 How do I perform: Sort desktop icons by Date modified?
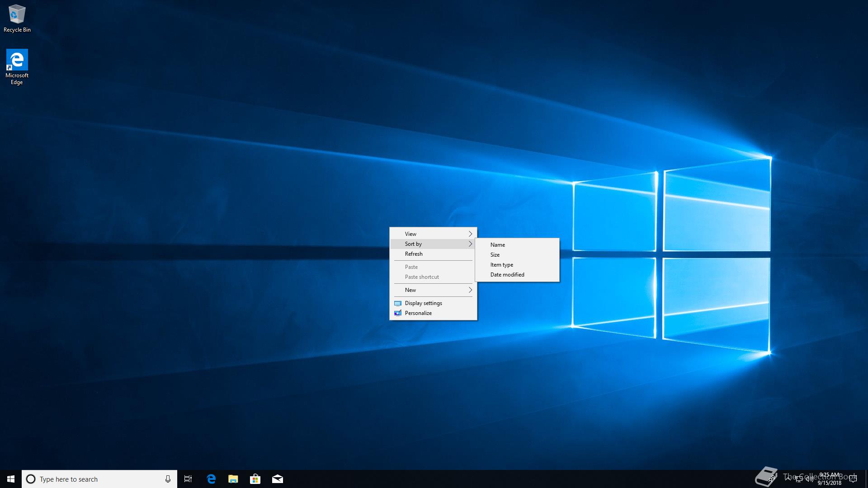click(x=507, y=275)
